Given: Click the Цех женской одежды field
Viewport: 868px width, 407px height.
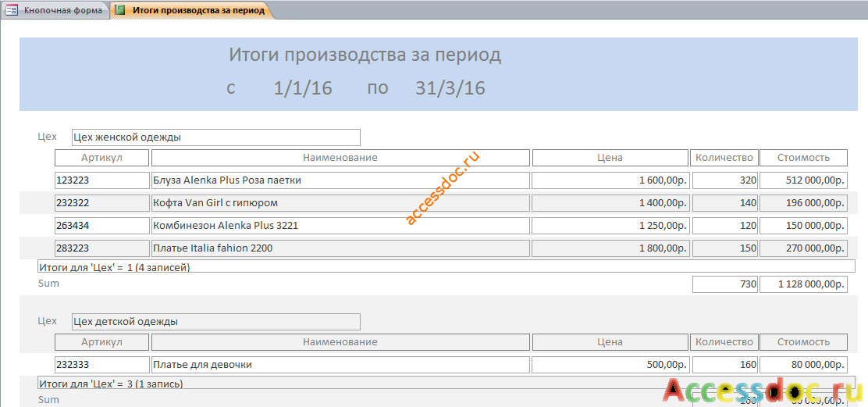Looking at the screenshot, I should [216, 137].
